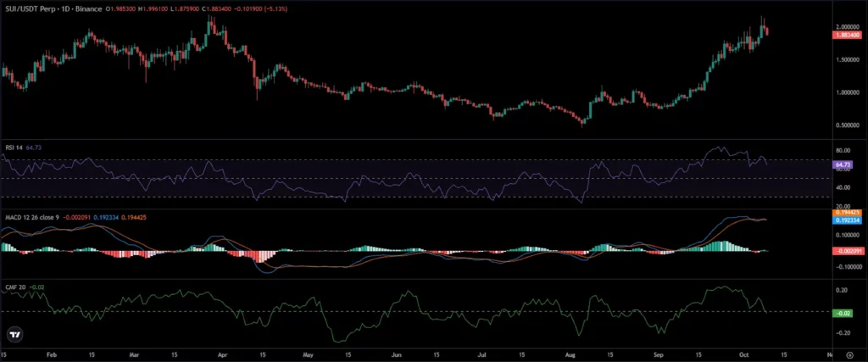Click the red -0.002091 value in MACD legend
The width and height of the screenshot is (868, 362).
pos(75,217)
